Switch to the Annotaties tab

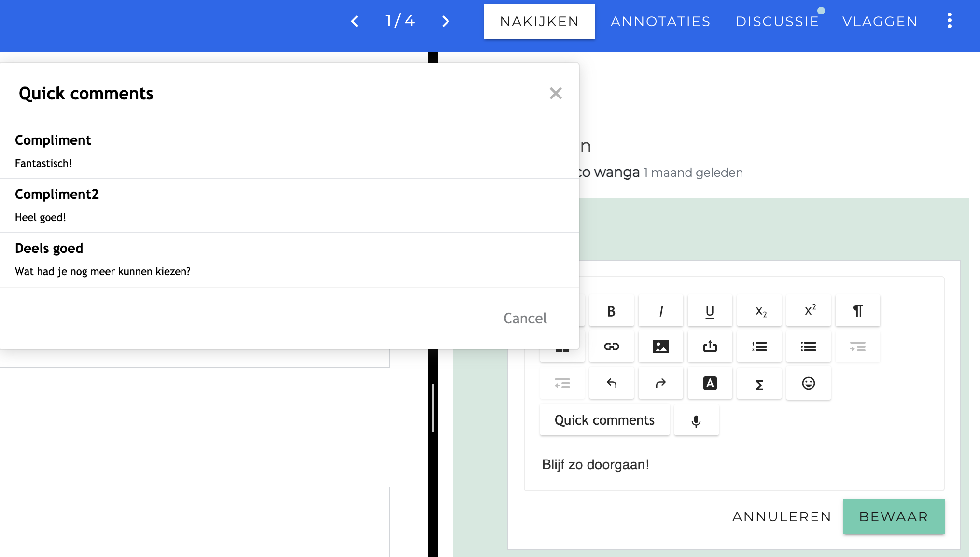(x=660, y=21)
